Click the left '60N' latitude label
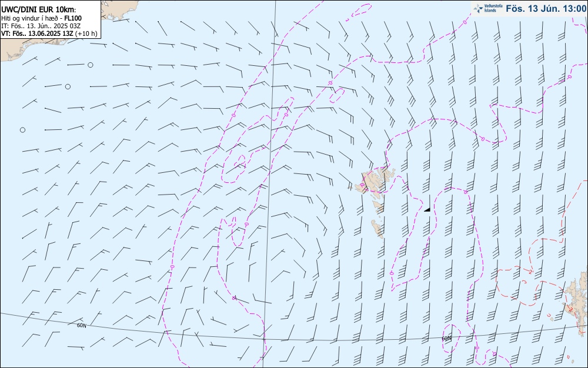This screenshot has height=368, width=588. coord(81,326)
